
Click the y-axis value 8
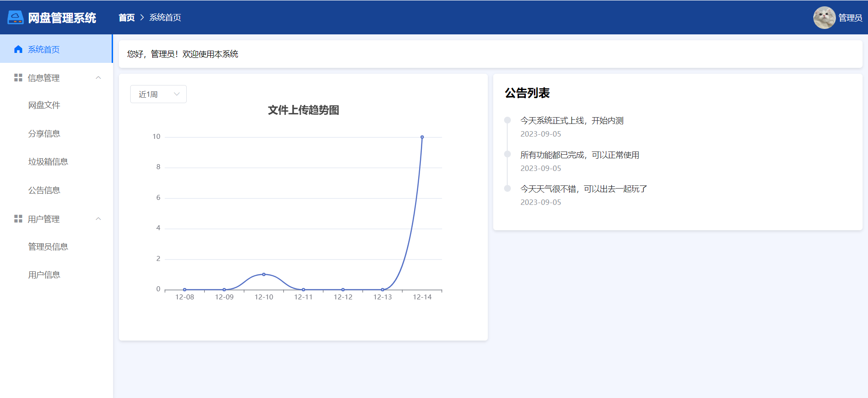pos(158,167)
